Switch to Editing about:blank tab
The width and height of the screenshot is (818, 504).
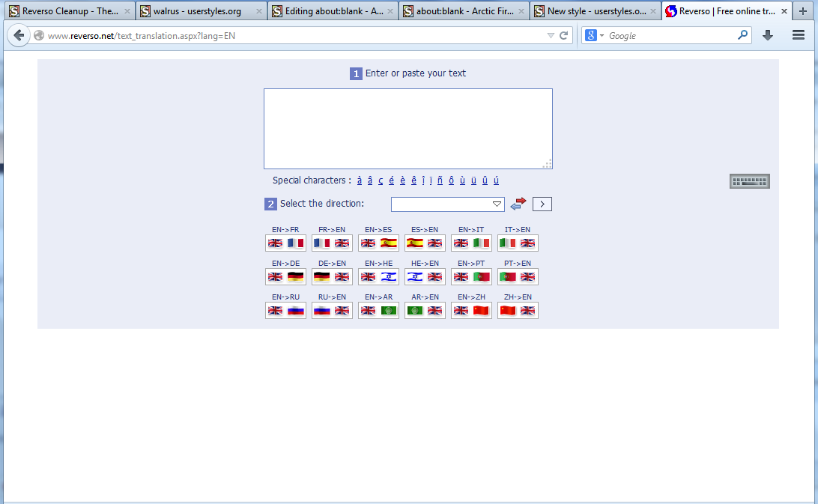pyautogui.click(x=333, y=11)
